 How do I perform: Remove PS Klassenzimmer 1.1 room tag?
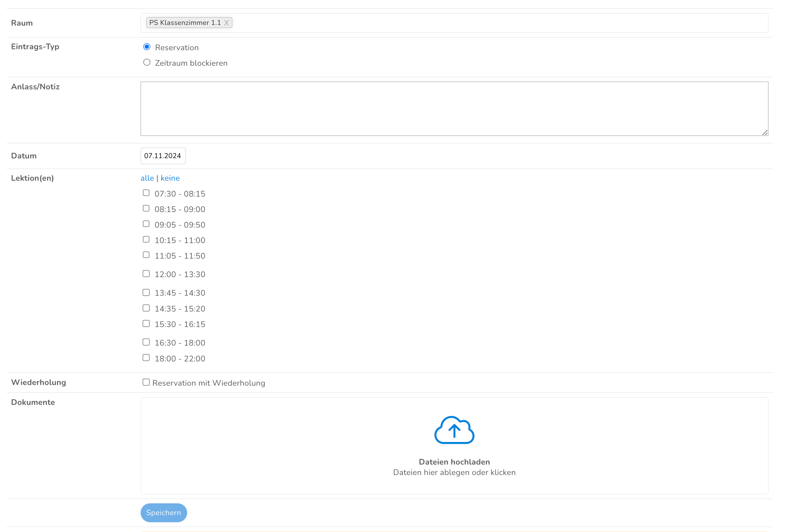[x=226, y=23]
